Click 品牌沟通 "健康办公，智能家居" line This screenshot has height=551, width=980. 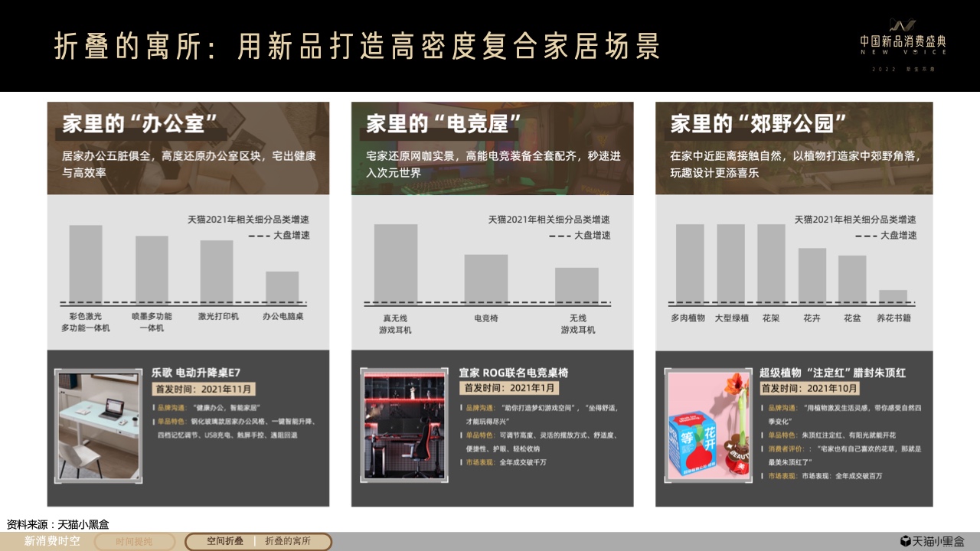click(x=209, y=408)
